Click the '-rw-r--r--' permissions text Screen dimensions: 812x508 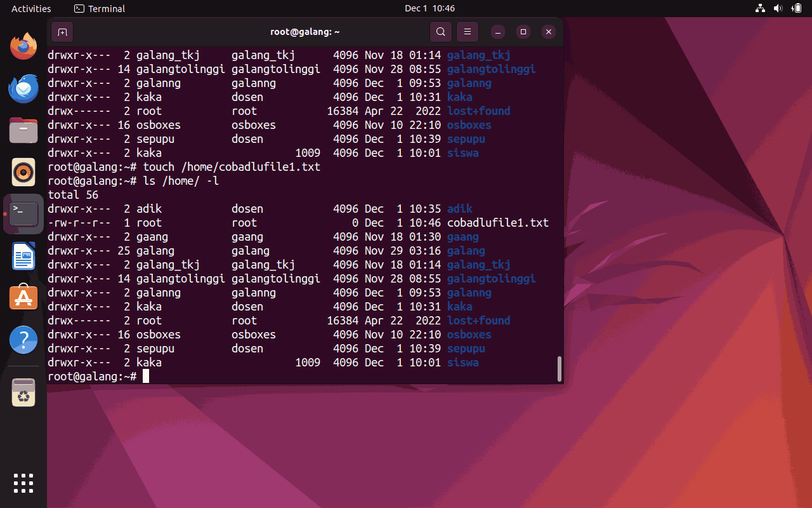tap(79, 223)
